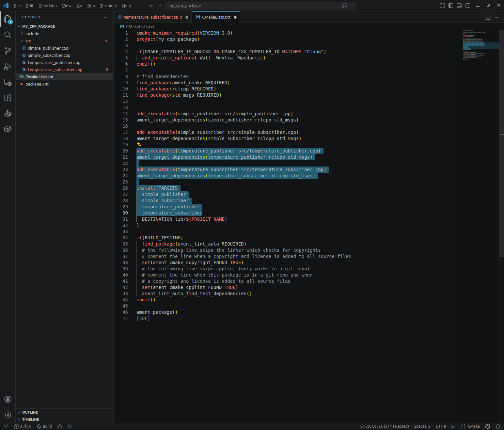This screenshot has width=504, height=430.
Task: Toggle the secondary side bar
Action: pos(468,6)
